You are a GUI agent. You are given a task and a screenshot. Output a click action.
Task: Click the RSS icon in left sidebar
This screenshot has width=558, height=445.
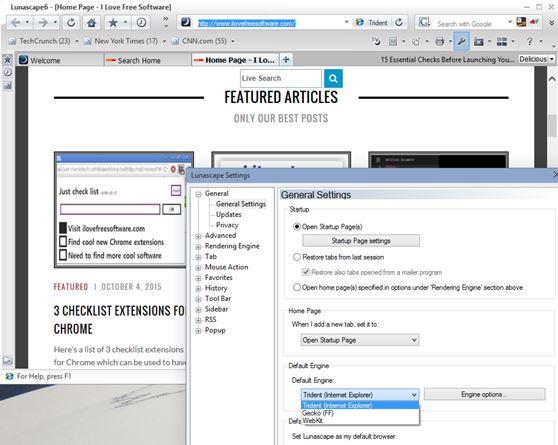pos(7,85)
